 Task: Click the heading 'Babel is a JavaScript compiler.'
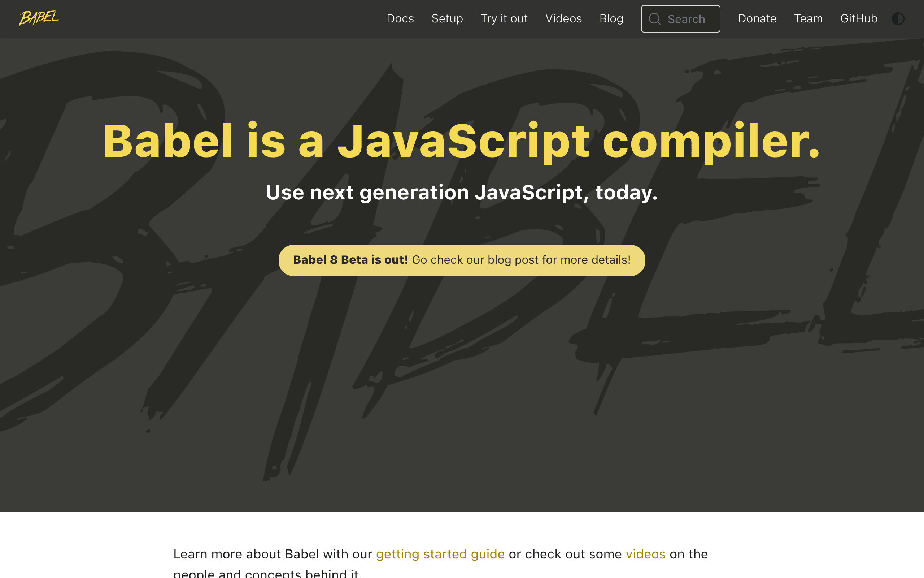tap(462, 142)
